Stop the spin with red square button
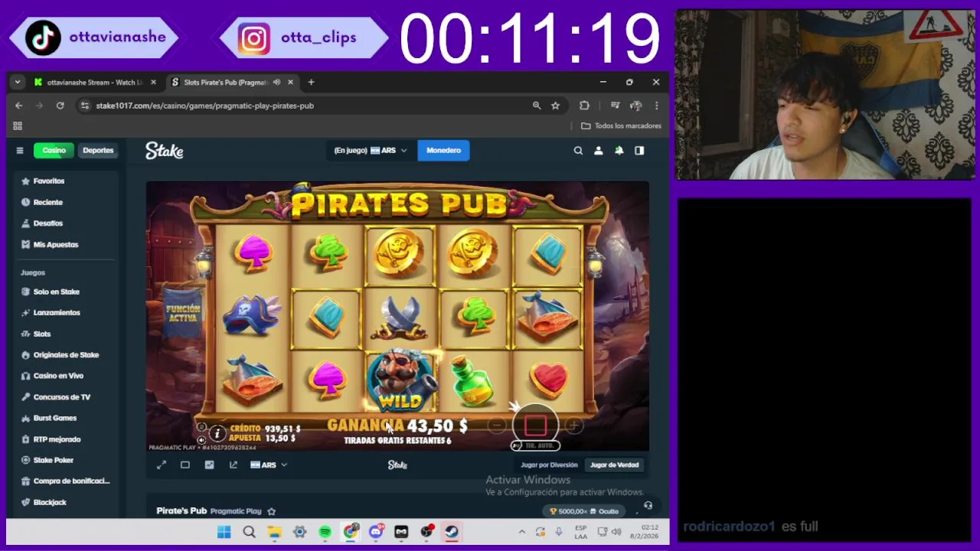 535,425
